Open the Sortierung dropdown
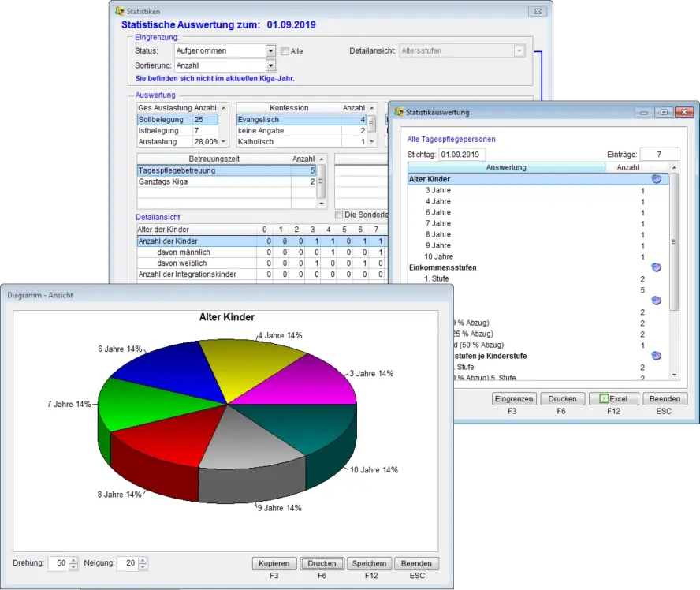Image resolution: width=700 pixels, height=590 pixels. (270, 65)
